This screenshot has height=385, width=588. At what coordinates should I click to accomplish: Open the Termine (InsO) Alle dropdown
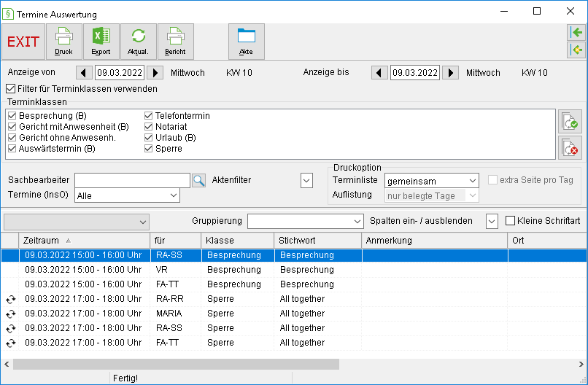(x=127, y=195)
